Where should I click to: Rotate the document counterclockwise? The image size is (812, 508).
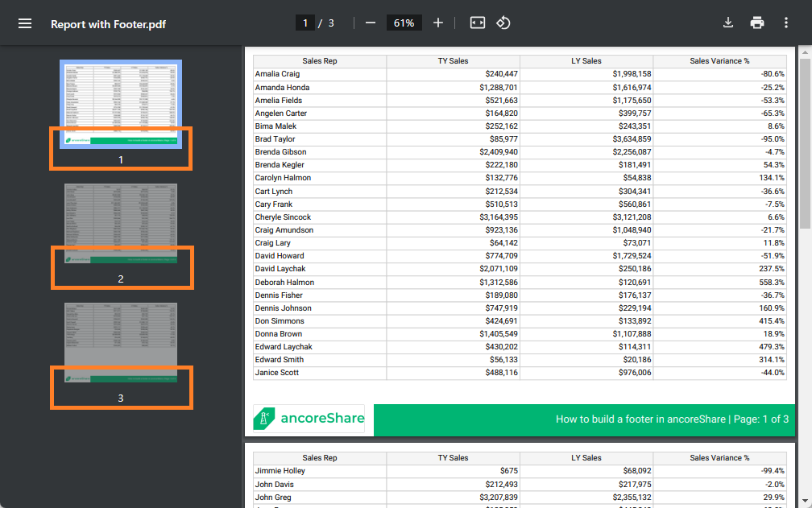tap(503, 23)
